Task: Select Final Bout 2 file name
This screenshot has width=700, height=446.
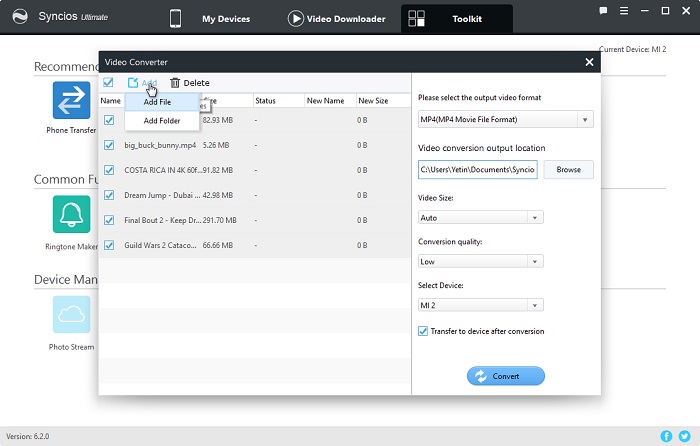Action: pyautogui.click(x=162, y=220)
